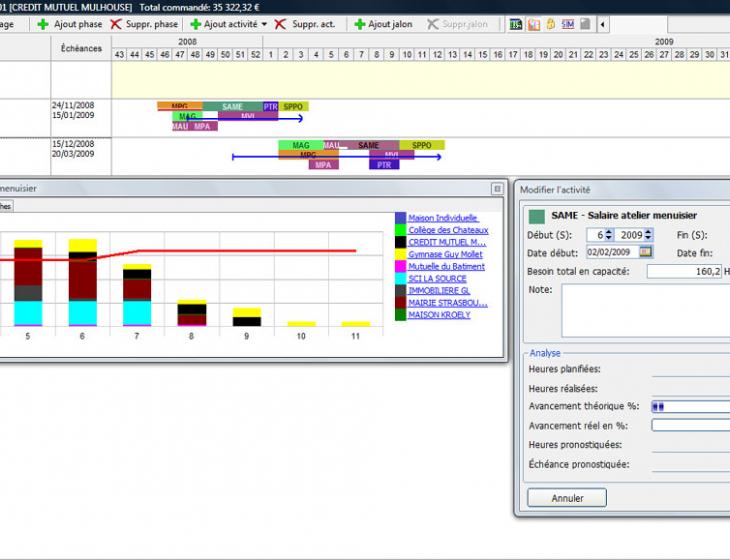Click the chart panel maximize icon

497,189
